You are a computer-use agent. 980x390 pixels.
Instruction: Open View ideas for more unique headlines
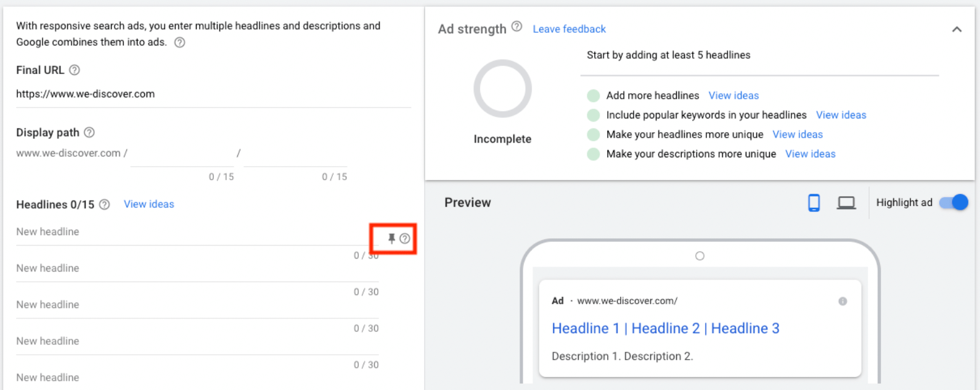(x=798, y=135)
